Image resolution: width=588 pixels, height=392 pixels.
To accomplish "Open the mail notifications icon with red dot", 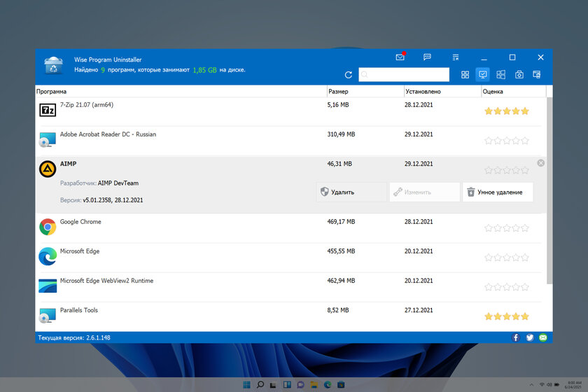I will coord(400,57).
